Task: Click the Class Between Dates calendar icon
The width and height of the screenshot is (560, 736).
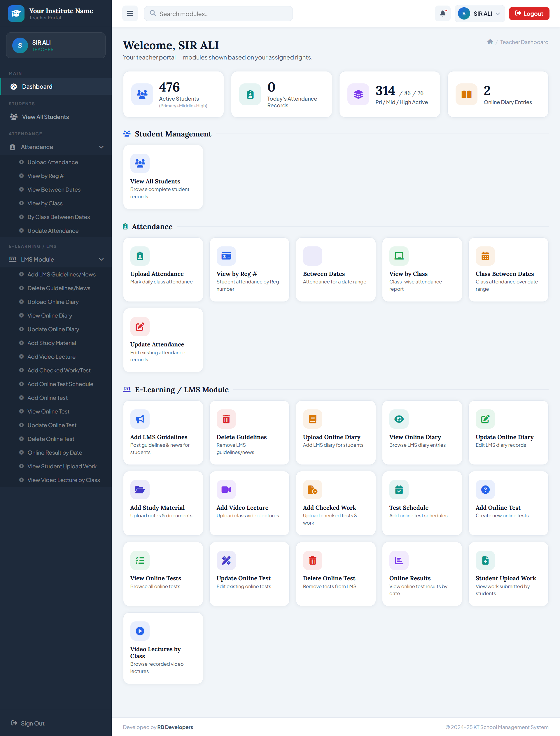Action: click(x=485, y=256)
